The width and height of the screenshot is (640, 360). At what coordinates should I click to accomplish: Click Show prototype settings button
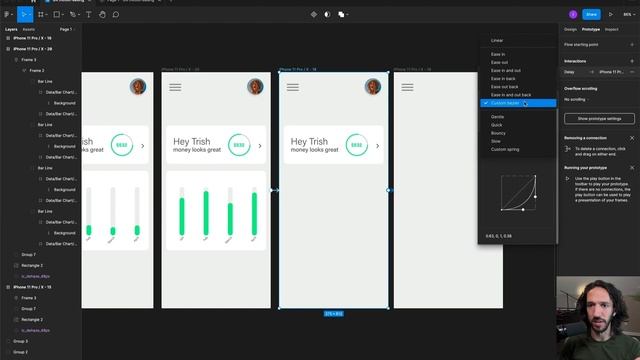click(x=599, y=119)
